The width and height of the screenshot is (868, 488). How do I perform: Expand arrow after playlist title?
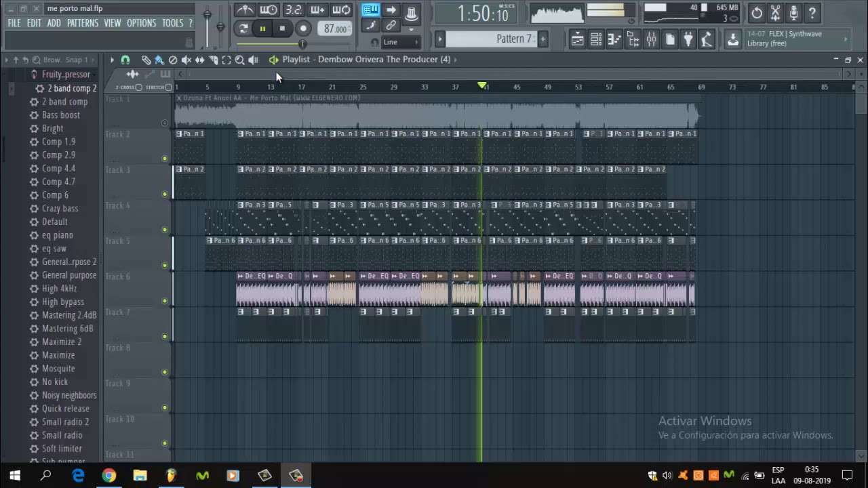click(456, 59)
